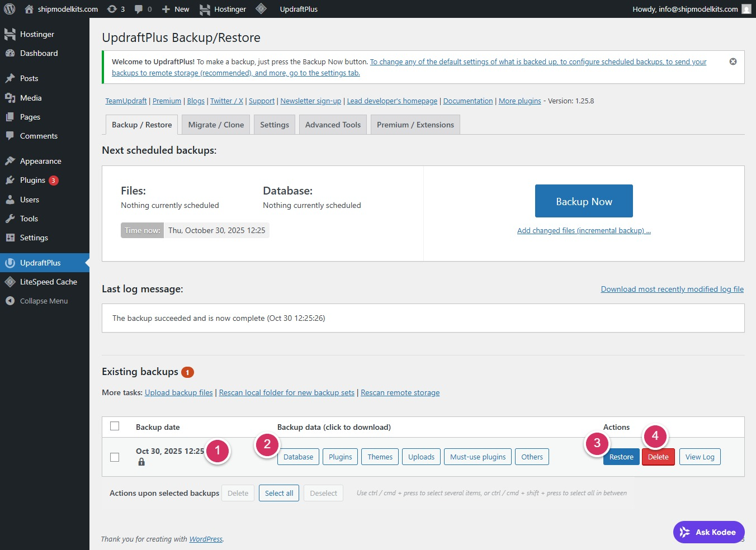Viewport: 756px width, 550px height.
Task: Open the New content menu in admin bar
Action: (176, 9)
